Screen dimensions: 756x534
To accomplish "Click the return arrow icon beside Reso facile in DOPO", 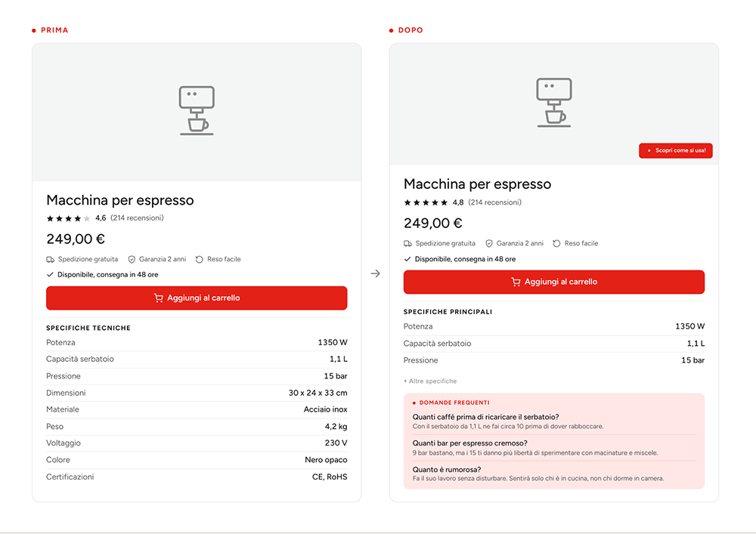I will point(556,244).
